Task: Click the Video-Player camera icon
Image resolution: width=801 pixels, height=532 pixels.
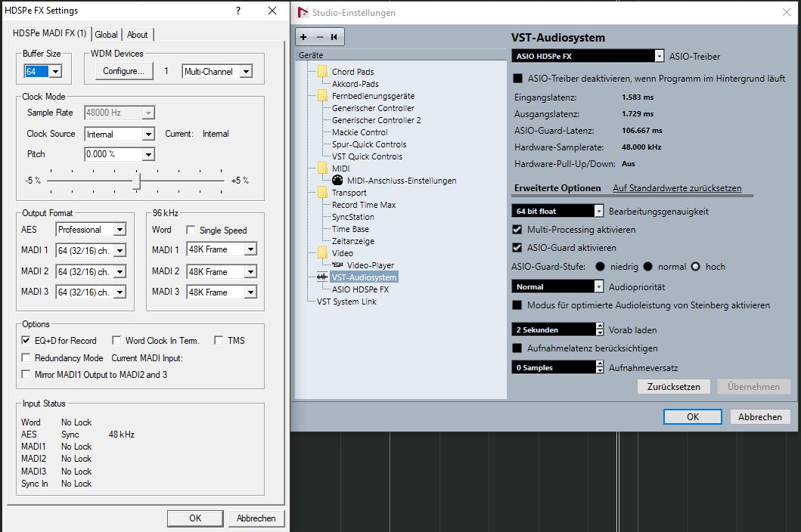Action: (x=338, y=265)
